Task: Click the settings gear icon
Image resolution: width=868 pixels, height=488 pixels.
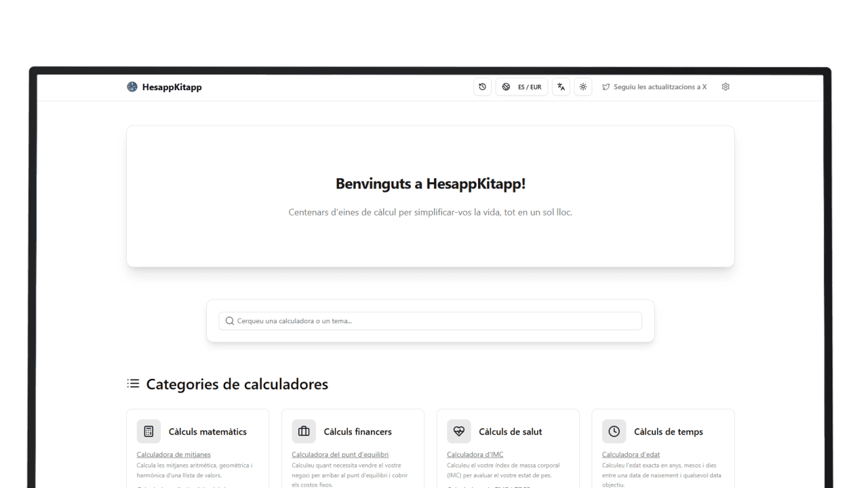Action: click(x=726, y=87)
